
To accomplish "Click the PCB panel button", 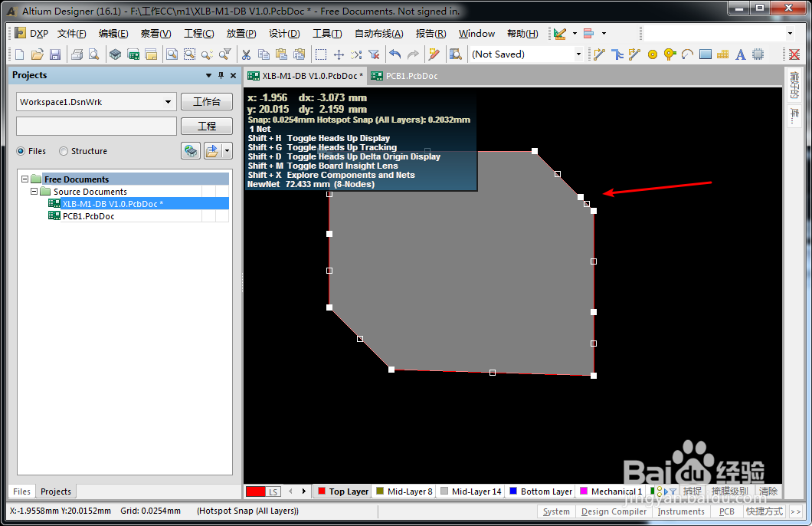I will pyautogui.click(x=726, y=511).
